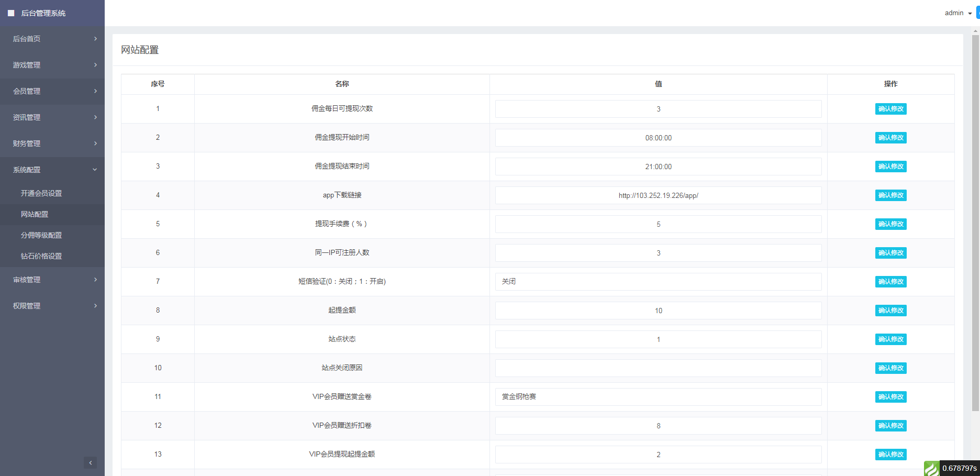Go to the 分佣等级配置 page

[41, 235]
